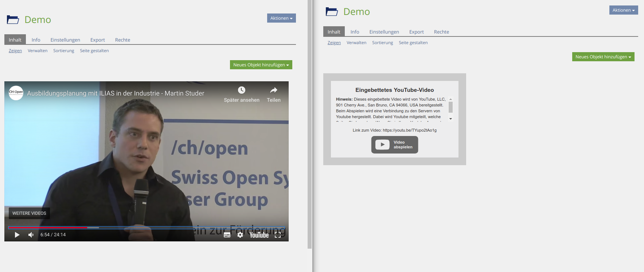Image resolution: width=644 pixels, height=272 pixels.
Task: Open the Rechte tab in left pane
Action: point(122,40)
